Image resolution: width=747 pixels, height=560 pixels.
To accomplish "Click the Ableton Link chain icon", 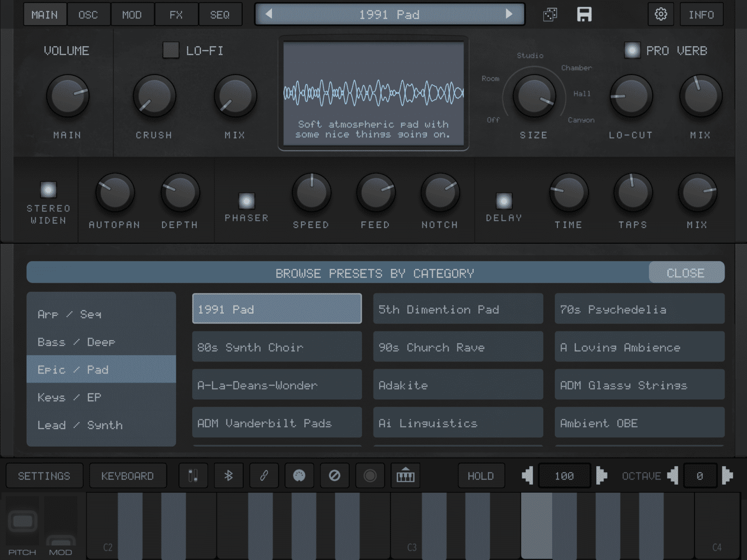I will click(264, 475).
